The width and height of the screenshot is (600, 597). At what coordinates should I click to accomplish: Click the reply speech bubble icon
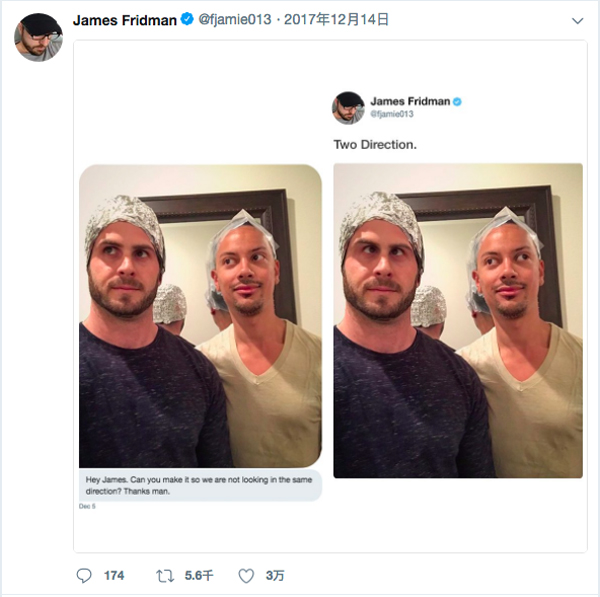coord(85,575)
